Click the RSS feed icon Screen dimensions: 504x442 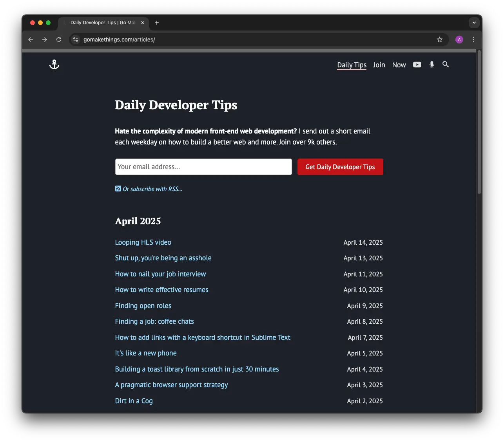pyautogui.click(x=118, y=189)
